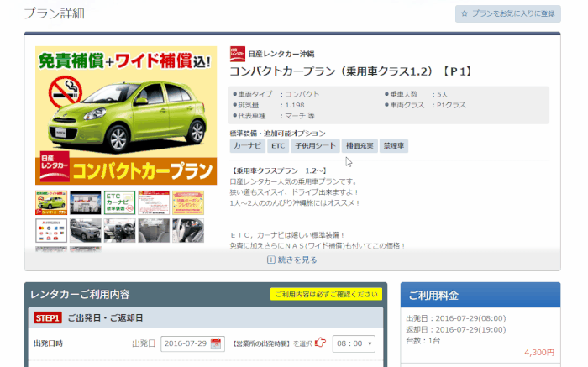This screenshot has width=588, height=367.
Task: Click the 子供用シート option tag
Action: [315, 146]
